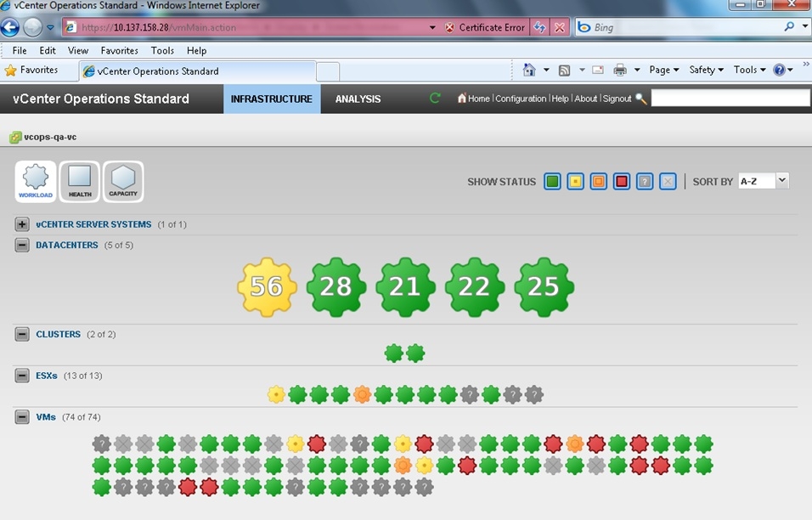The width and height of the screenshot is (812, 520).
Task: Collapse the Clusters section
Action: [22, 334]
